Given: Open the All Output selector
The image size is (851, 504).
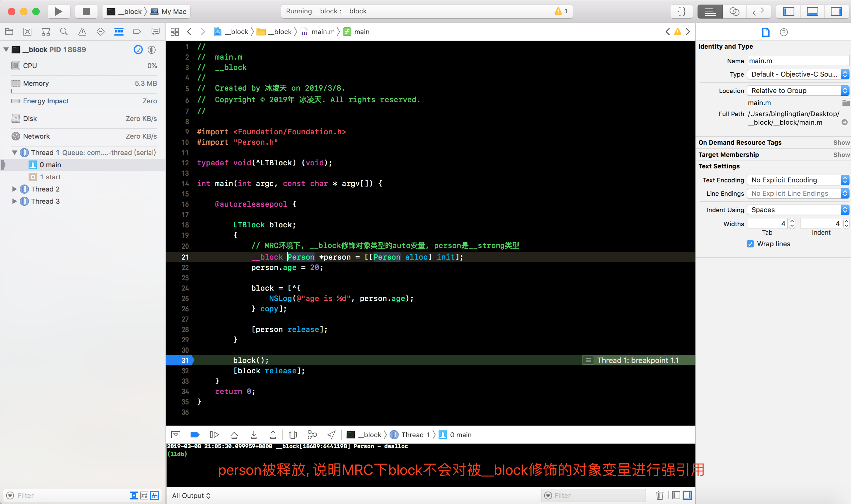Looking at the screenshot, I should click(191, 495).
